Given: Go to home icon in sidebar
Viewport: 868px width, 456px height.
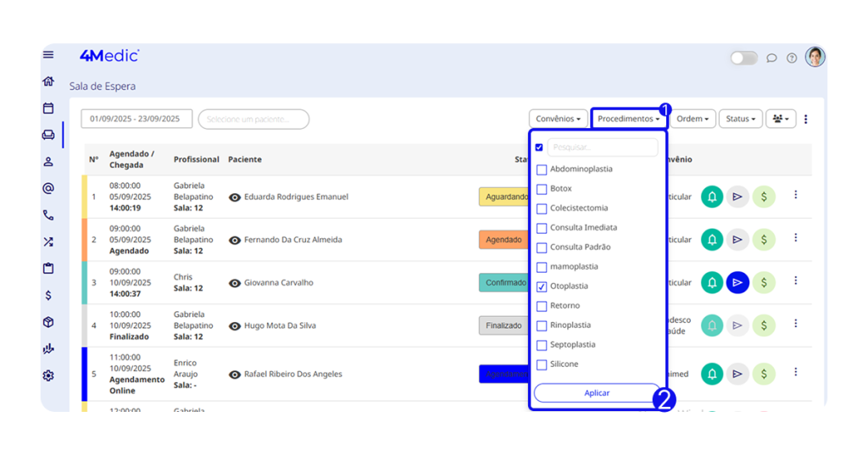Looking at the screenshot, I should [x=48, y=82].
